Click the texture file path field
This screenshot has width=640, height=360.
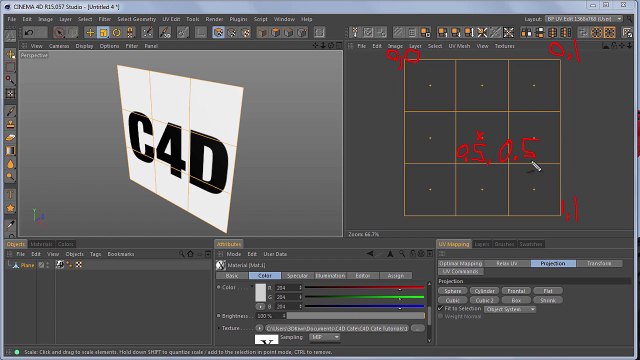(337, 328)
